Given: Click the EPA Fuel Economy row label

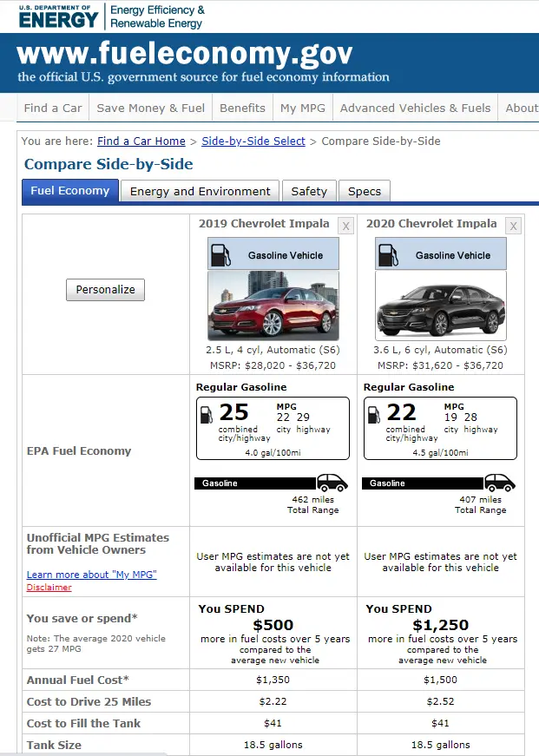Looking at the screenshot, I should (79, 450).
